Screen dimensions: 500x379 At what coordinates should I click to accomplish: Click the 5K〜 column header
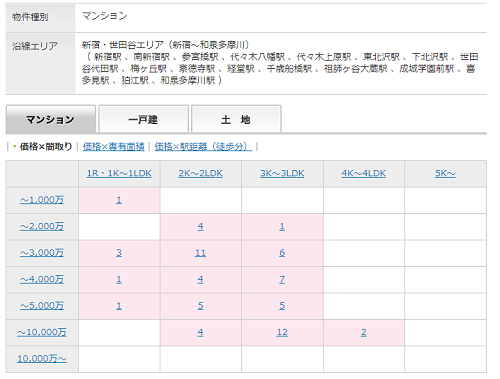point(445,173)
